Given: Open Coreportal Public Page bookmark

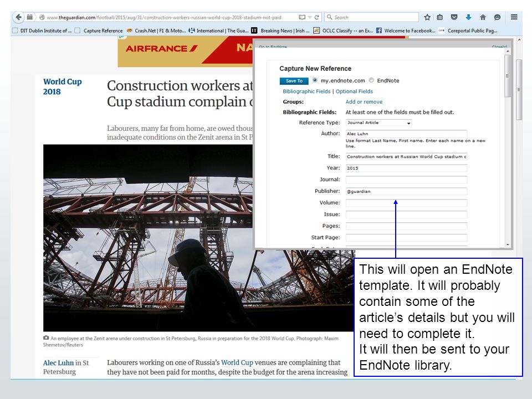Looking at the screenshot, I should pyautogui.click(x=468, y=30).
